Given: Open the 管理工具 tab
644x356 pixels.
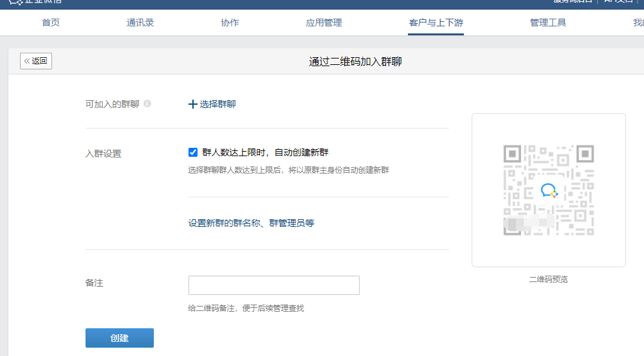Looking at the screenshot, I should [548, 22].
